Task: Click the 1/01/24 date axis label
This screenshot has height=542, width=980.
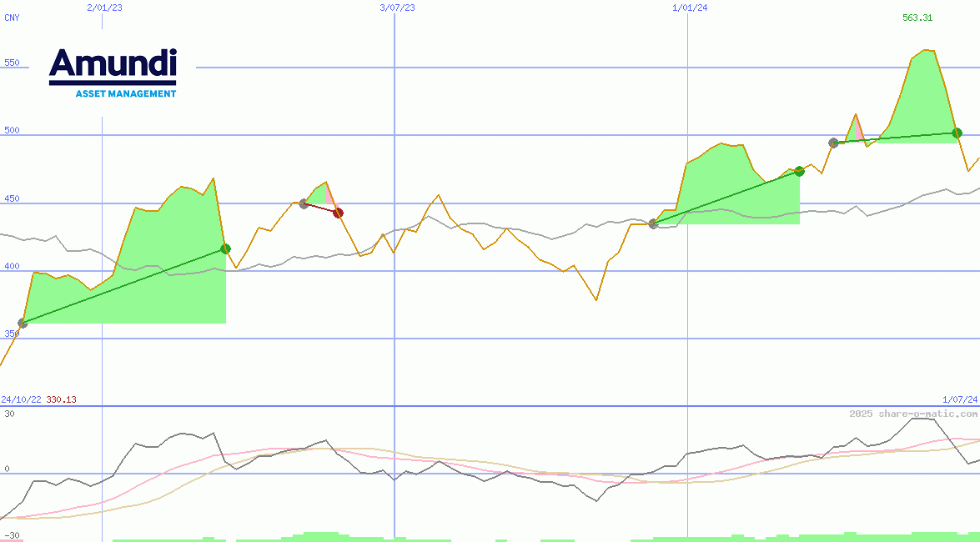Action: (x=690, y=8)
